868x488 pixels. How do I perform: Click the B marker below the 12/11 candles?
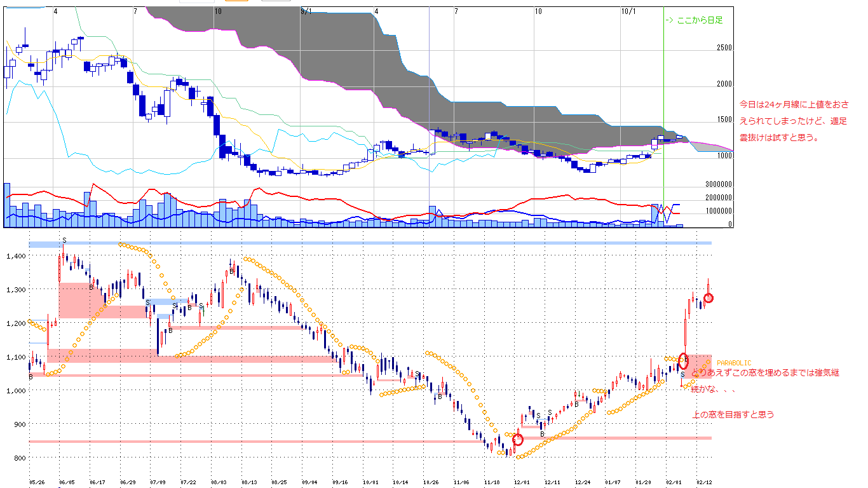click(542, 434)
